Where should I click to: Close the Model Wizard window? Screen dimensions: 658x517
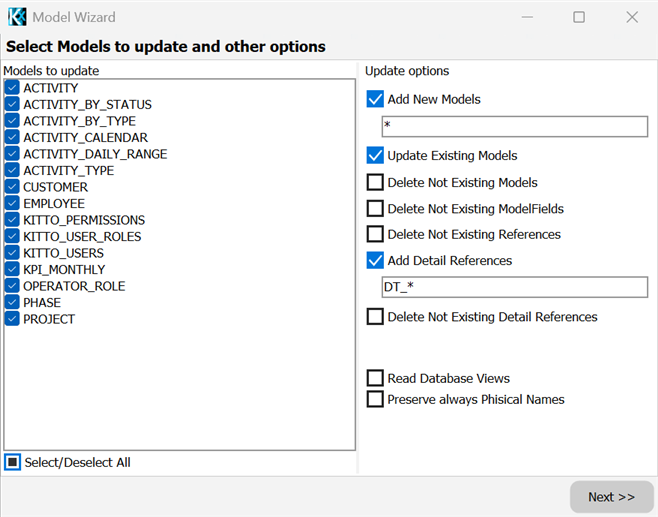point(632,17)
